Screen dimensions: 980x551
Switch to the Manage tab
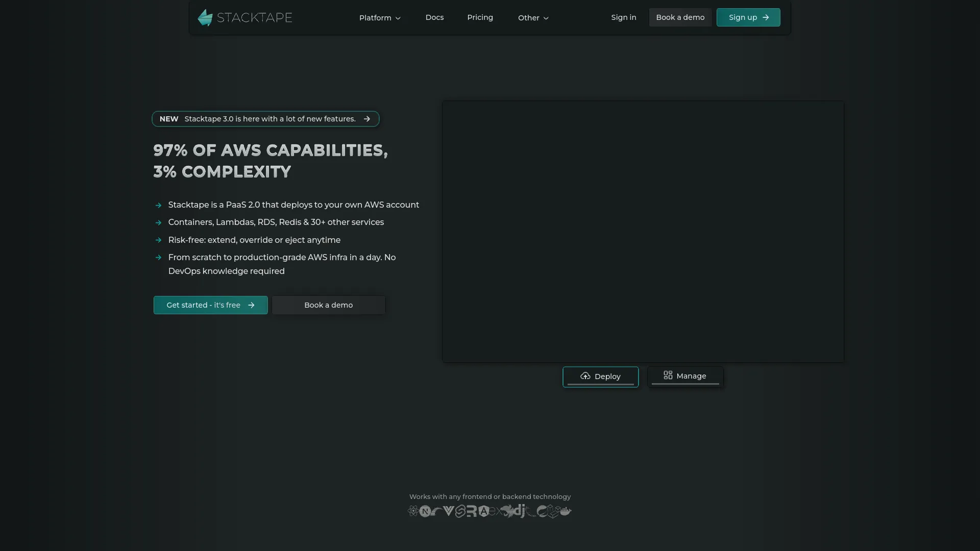click(x=685, y=377)
